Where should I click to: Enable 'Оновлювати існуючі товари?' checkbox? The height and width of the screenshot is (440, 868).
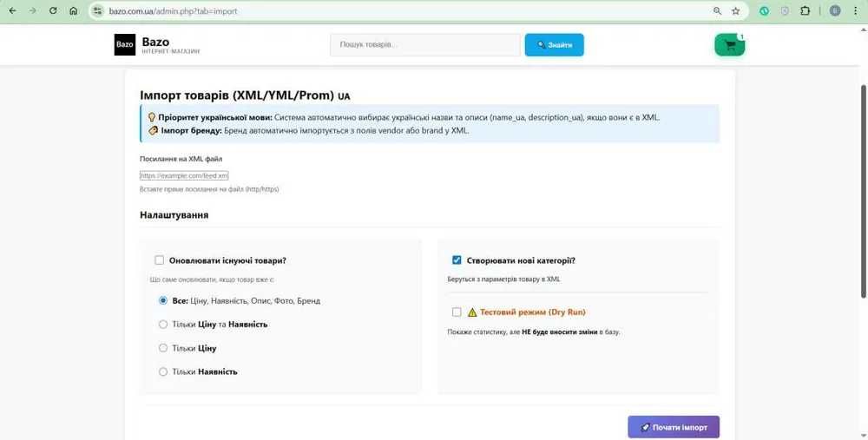[x=160, y=260]
